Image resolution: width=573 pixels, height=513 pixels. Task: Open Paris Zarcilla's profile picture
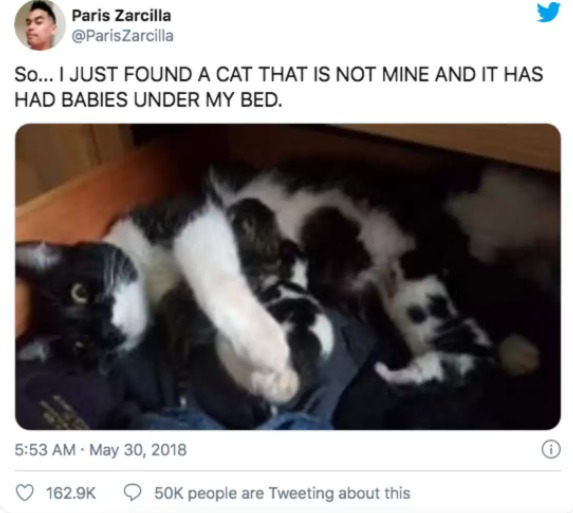tap(40, 25)
